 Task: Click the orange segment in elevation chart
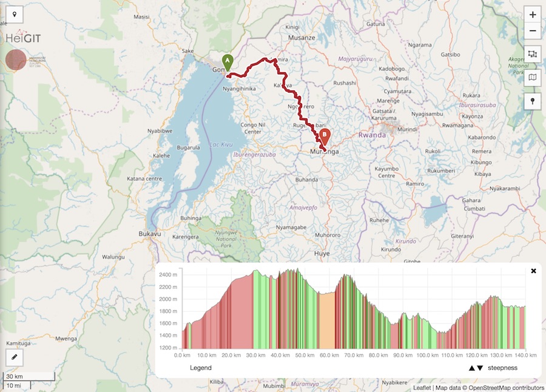click(327, 320)
